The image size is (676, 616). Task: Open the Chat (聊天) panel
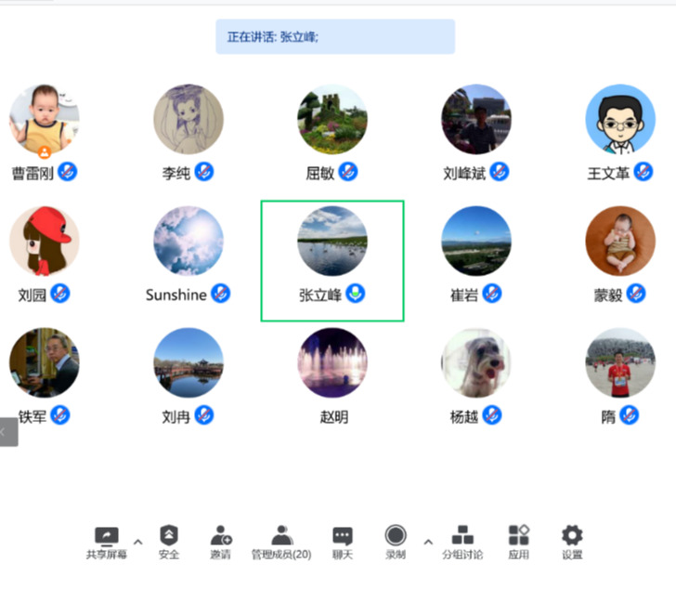(x=343, y=543)
